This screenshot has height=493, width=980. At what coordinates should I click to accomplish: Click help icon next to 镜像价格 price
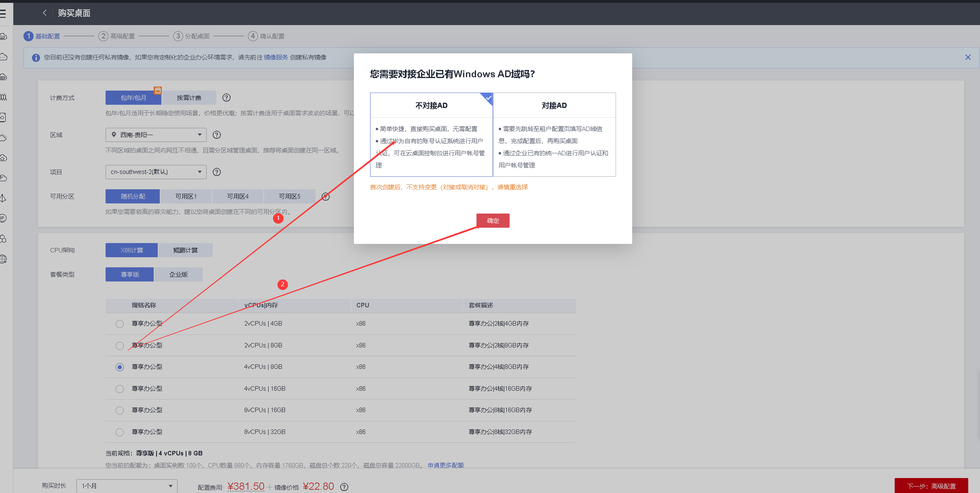(x=344, y=487)
